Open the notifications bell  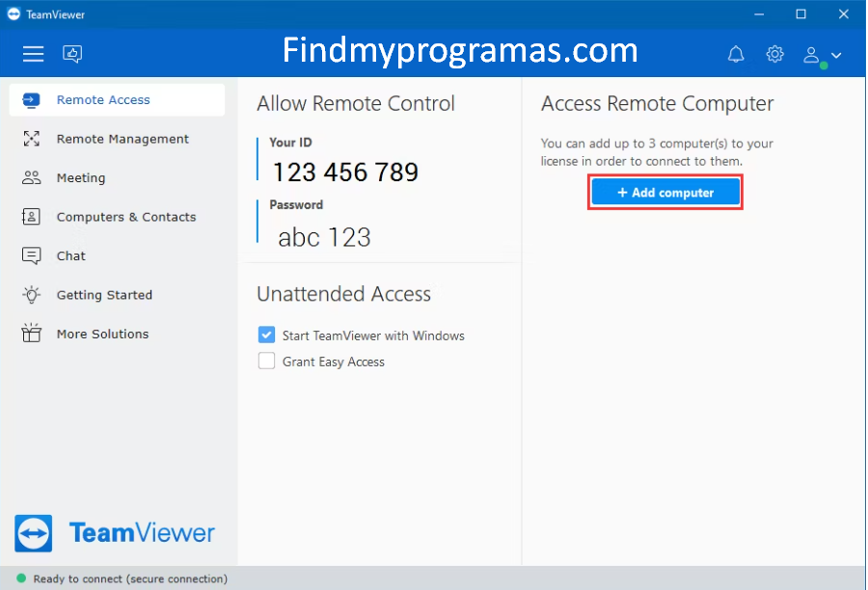[x=736, y=54]
